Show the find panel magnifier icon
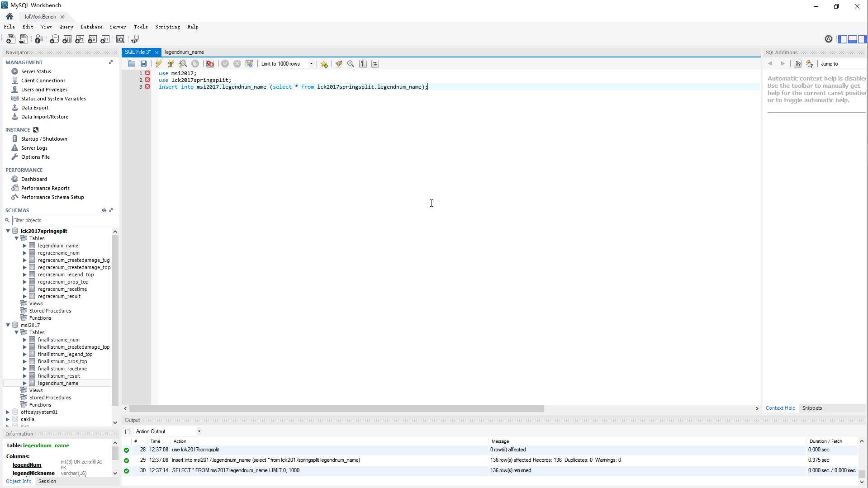The width and height of the screenshot is (868, 488). click(x=351, y=64)
